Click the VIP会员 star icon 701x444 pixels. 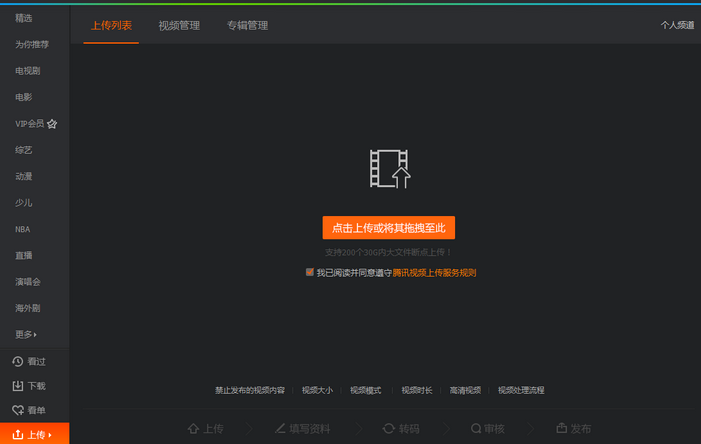click(52, 124)
